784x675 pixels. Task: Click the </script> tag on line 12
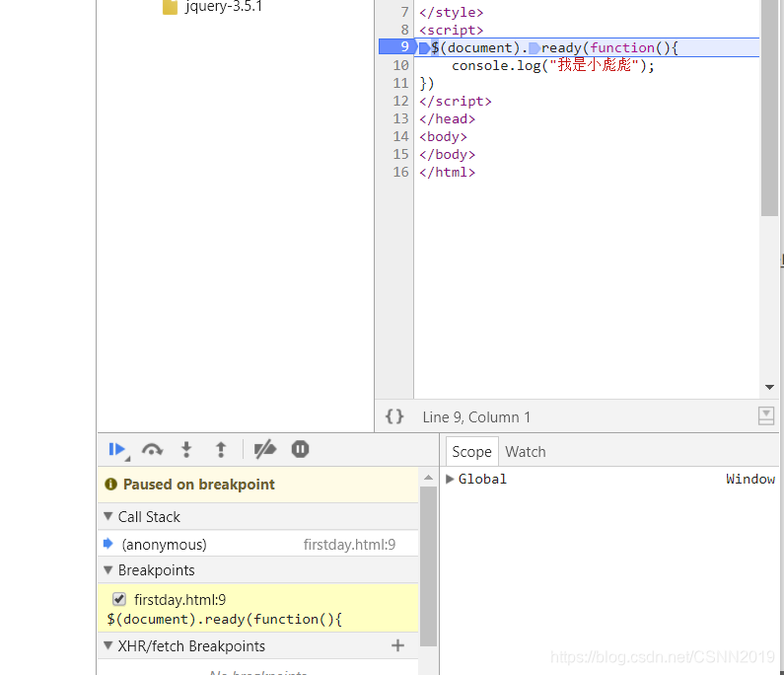pos(455,101)
